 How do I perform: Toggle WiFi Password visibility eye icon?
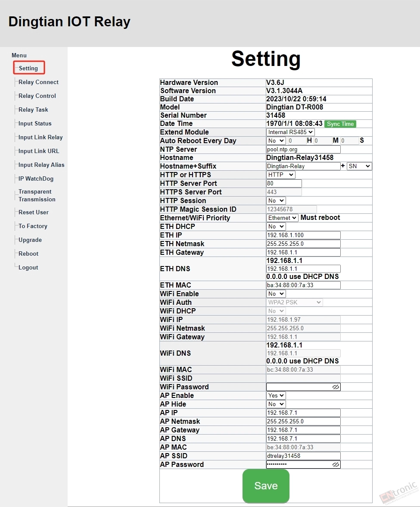[x=336, y=387]
